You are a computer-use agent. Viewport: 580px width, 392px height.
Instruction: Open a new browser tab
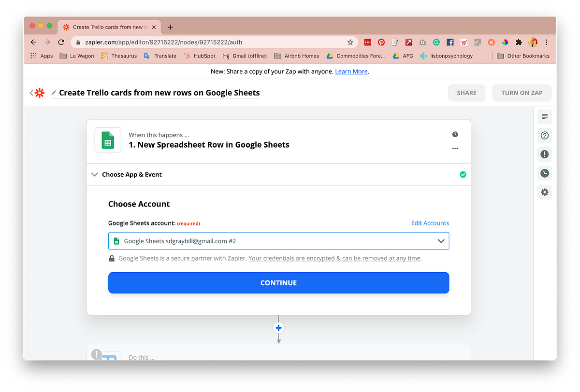click(170, 27)
